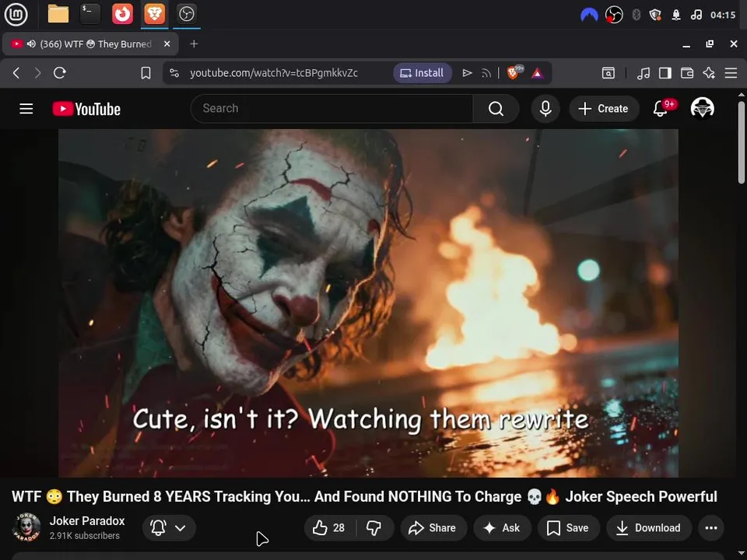Open the Create menu
The width and height of the screenshot is (747, 560).
[604, 109]
